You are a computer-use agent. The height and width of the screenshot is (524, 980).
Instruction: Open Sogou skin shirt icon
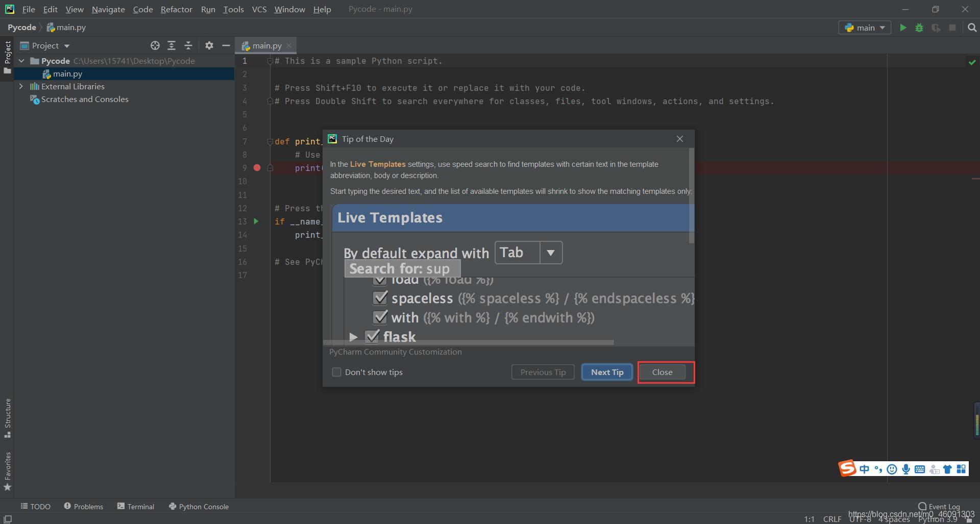point(947,469)
